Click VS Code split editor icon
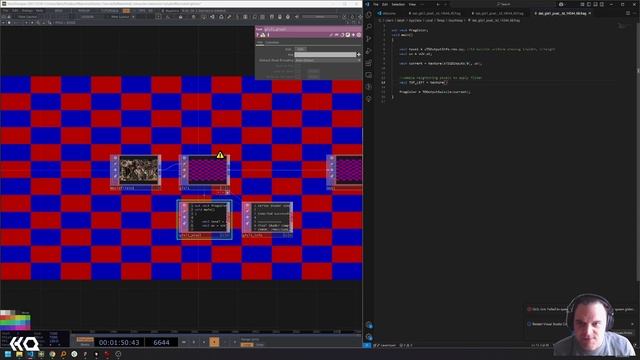Viewport: 640px width, 360px height. 628,13
